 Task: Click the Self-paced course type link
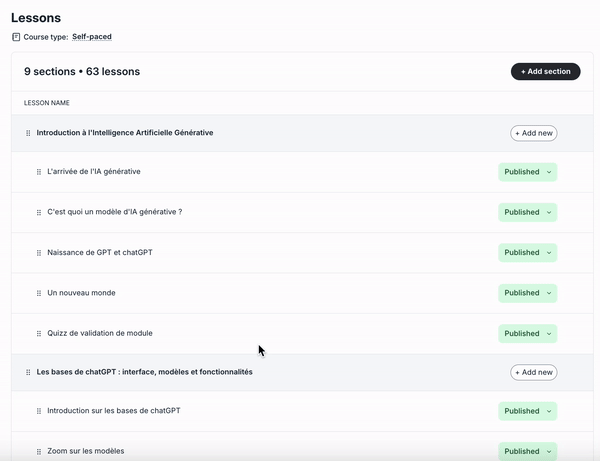point(92,37)
